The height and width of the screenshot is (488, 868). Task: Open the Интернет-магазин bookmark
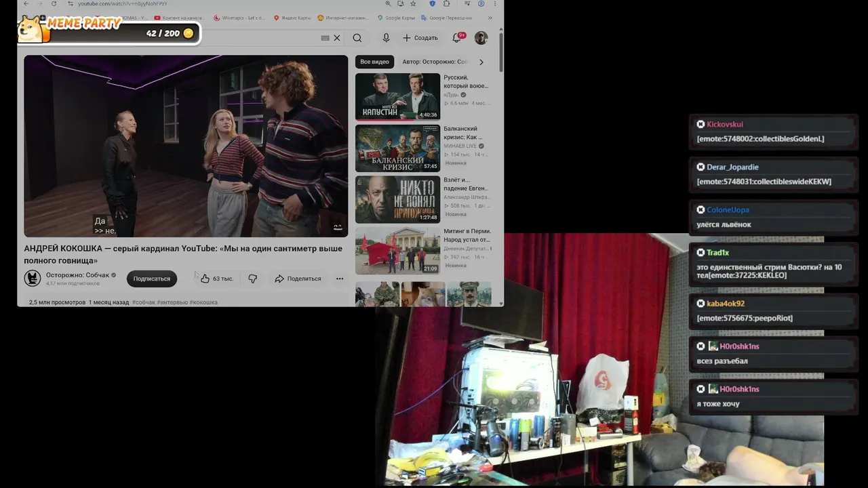tap(343, 18)
